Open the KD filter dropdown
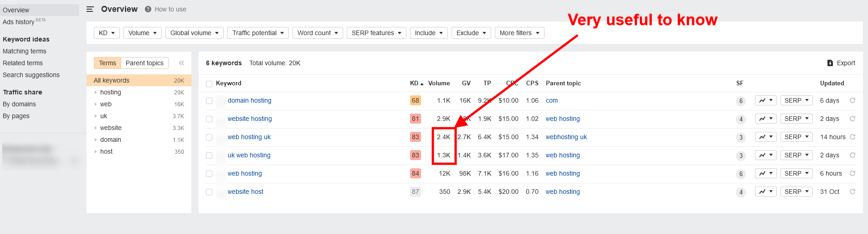The image size is (868, 234). tap(107, 33)
